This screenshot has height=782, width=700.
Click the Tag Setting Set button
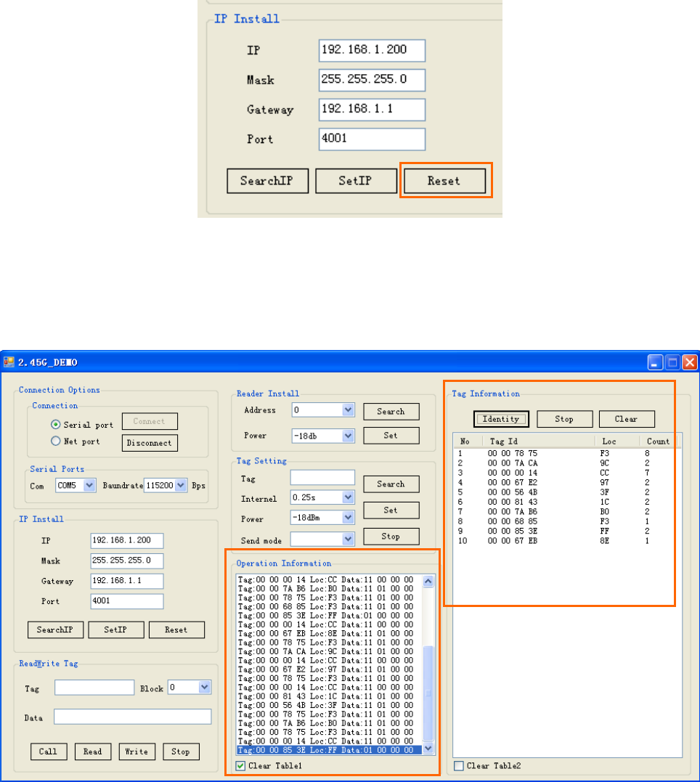click(391, 510)
